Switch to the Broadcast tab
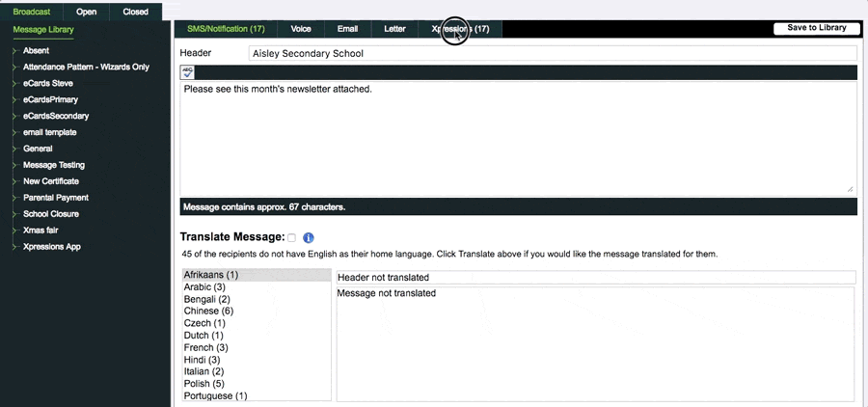 pyautogui.click(x=32, y=12)
